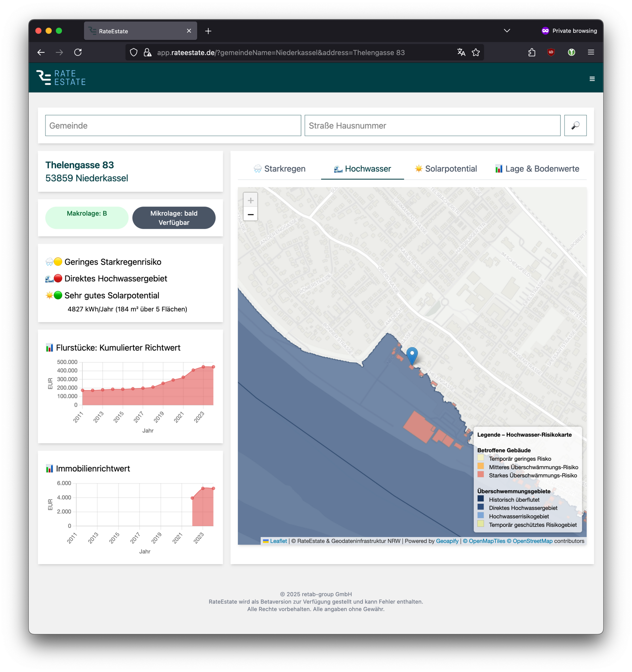Click the magnifier search button
The height and width of the screenshot is (672, 632).
[575, 125]
